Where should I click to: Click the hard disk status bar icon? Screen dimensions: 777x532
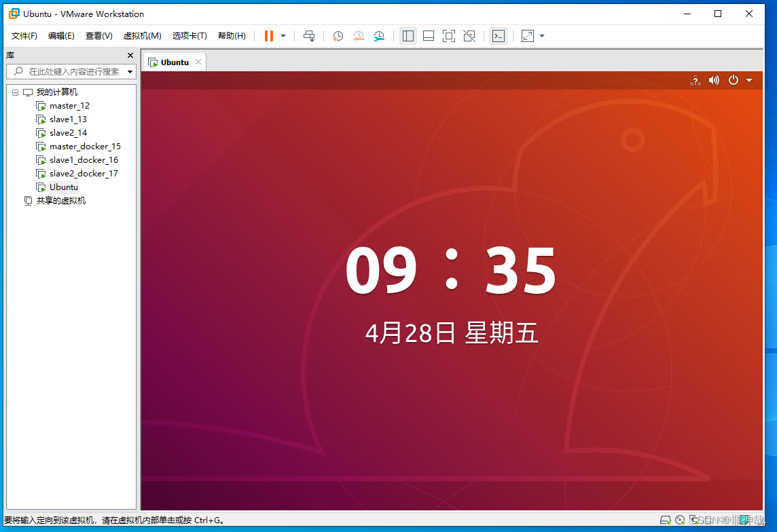point(665,520)
